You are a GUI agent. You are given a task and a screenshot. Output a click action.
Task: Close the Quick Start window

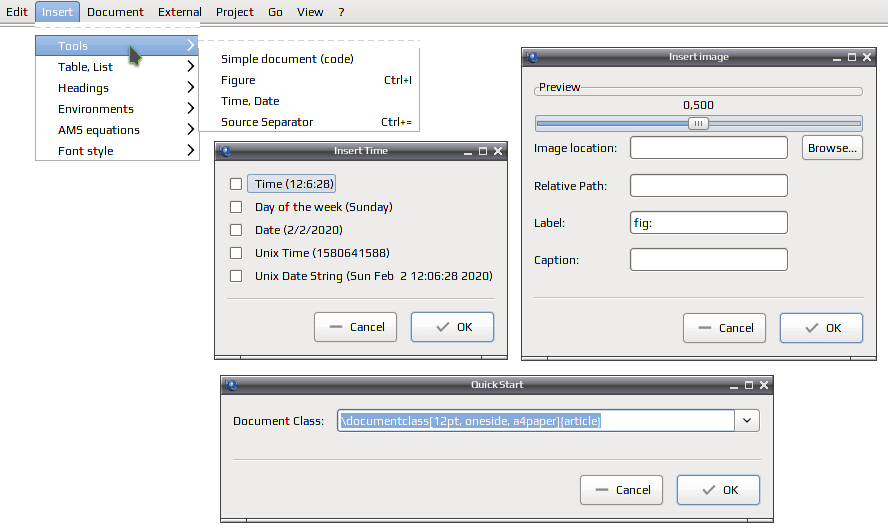coord(764,385)
